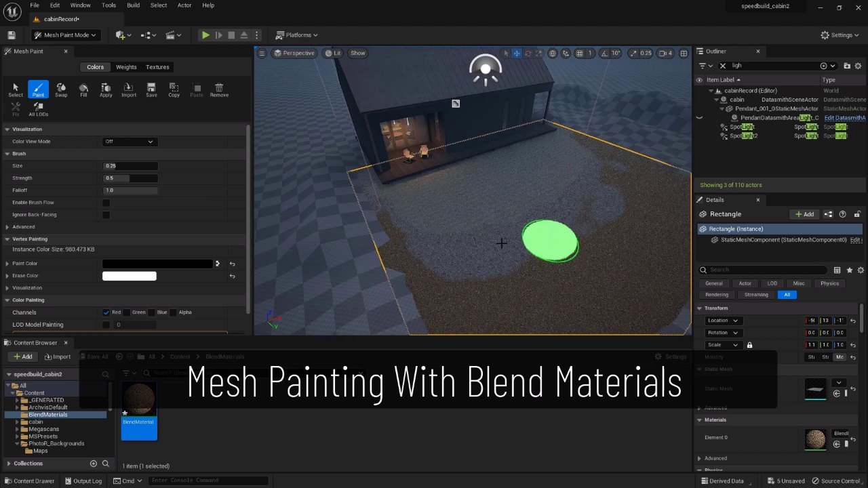The image size is (868, 488).
Task: Open Outliner settings gear
Action: (859, 66)
